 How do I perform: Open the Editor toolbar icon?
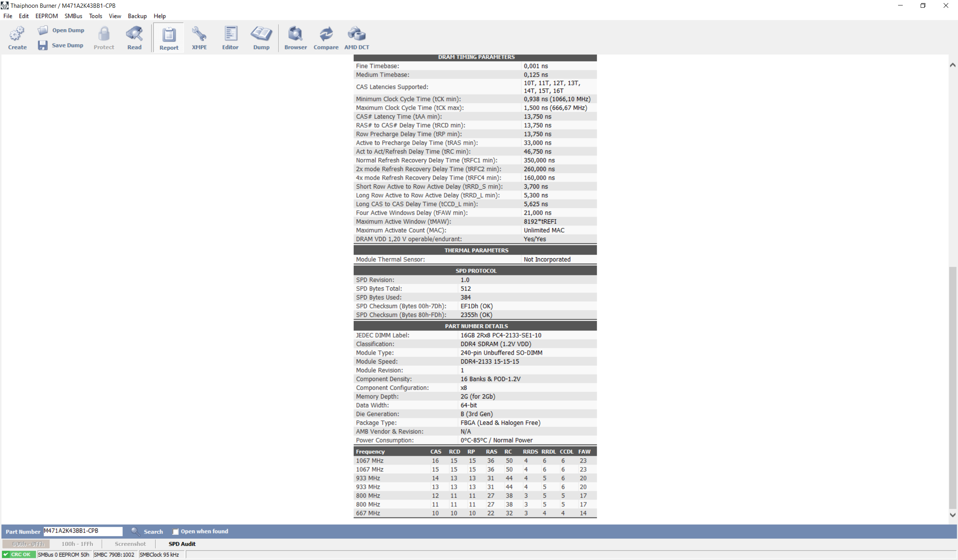tap(230, 34)
